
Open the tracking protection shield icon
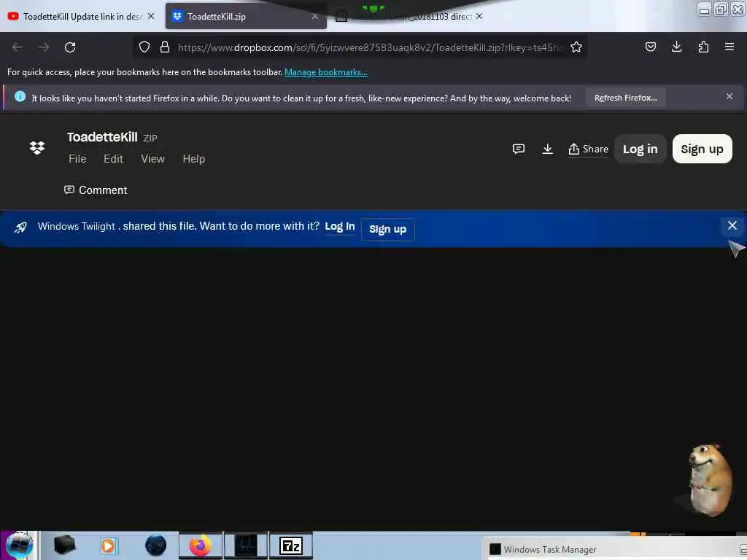pos(144,47)
